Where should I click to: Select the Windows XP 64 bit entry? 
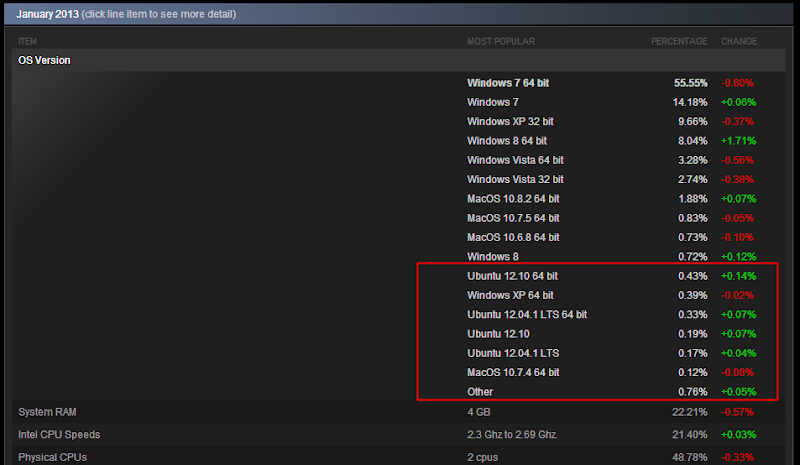click(510, 296)
